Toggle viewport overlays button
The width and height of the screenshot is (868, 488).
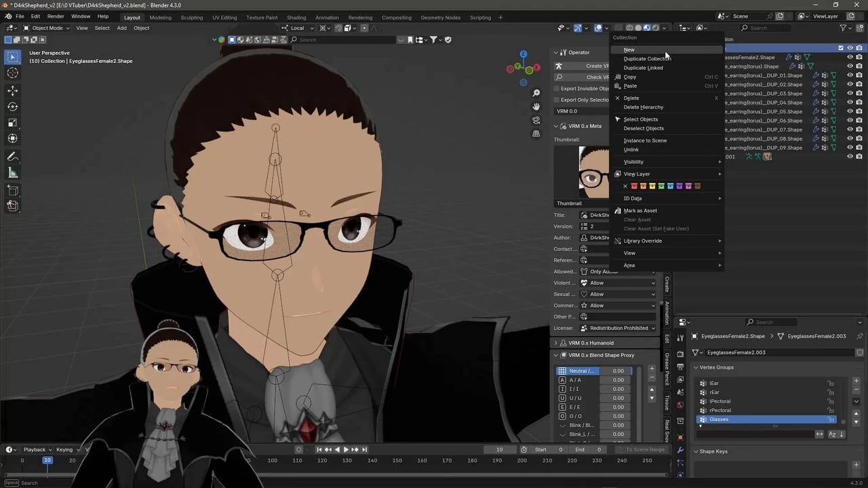(x=599, y=28)
